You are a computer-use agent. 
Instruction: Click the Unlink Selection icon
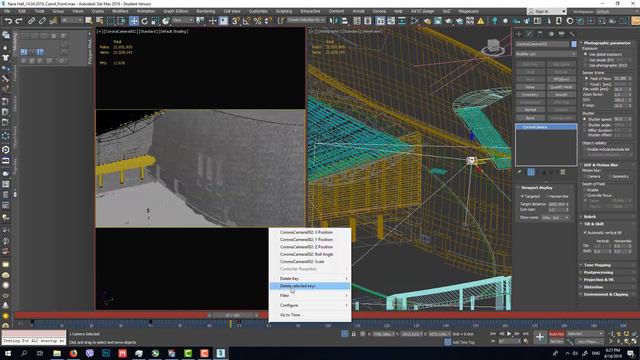tap(42, 21)
